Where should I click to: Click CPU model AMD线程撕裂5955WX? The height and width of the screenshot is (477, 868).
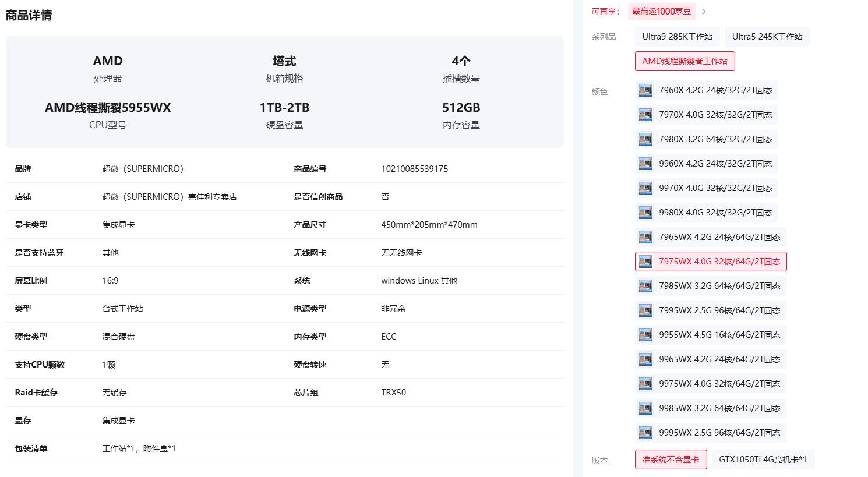tap(108, 108)
